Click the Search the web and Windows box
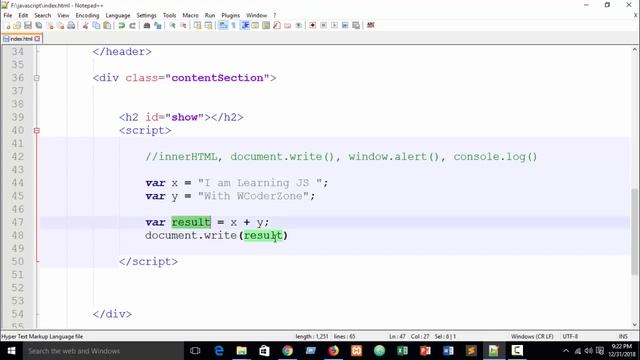 [x=103, y=351]
